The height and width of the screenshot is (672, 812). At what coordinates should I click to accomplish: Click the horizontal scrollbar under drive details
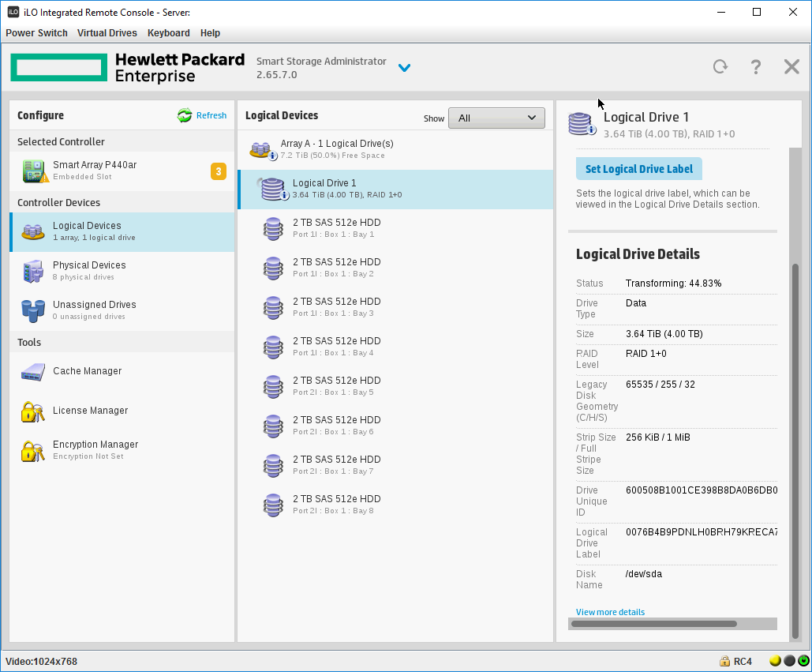point(654,624)
